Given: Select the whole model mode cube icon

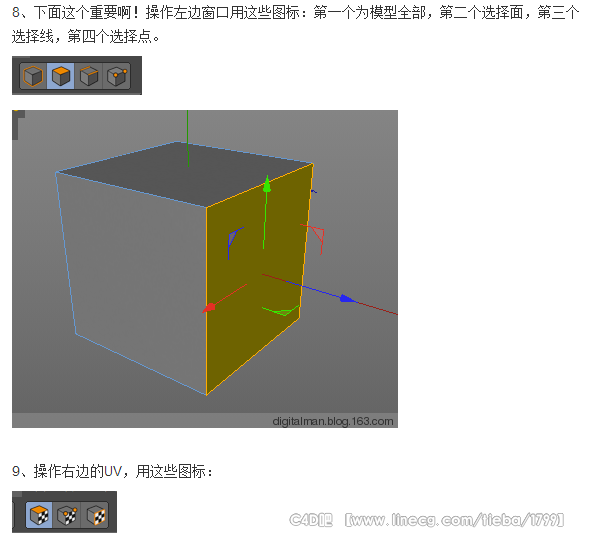Looking at the screenshot, I should point(33,76).
